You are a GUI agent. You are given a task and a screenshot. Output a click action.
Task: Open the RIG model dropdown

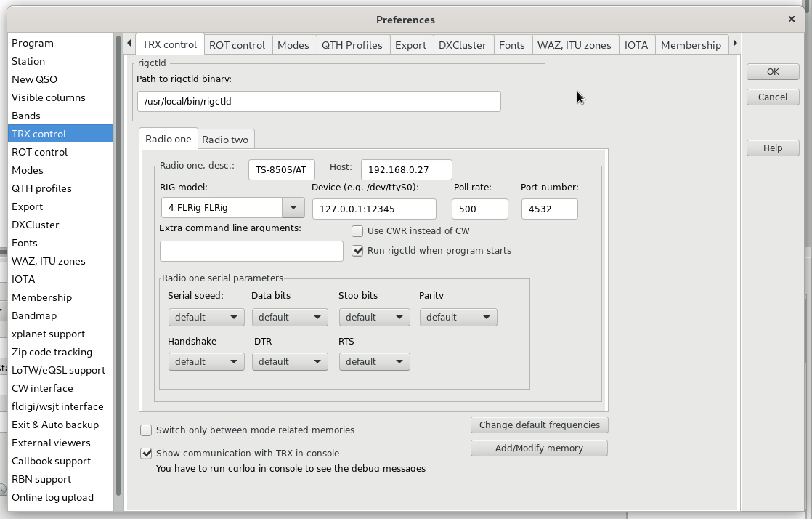pos(293,208)
